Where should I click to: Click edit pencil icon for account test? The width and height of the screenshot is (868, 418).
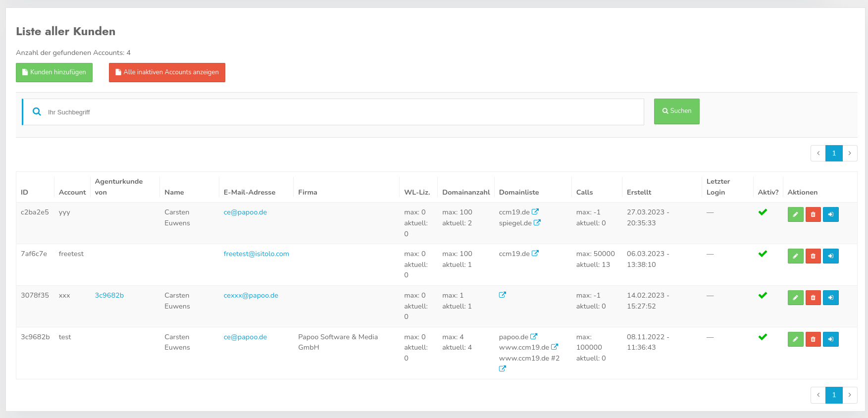pos(795,339)
